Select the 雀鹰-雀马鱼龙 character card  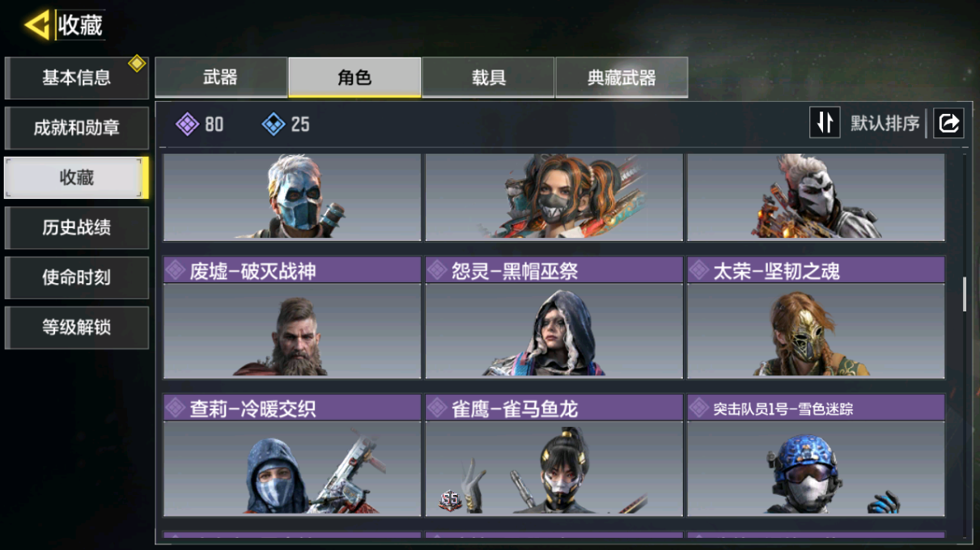[x=554, y=455]
